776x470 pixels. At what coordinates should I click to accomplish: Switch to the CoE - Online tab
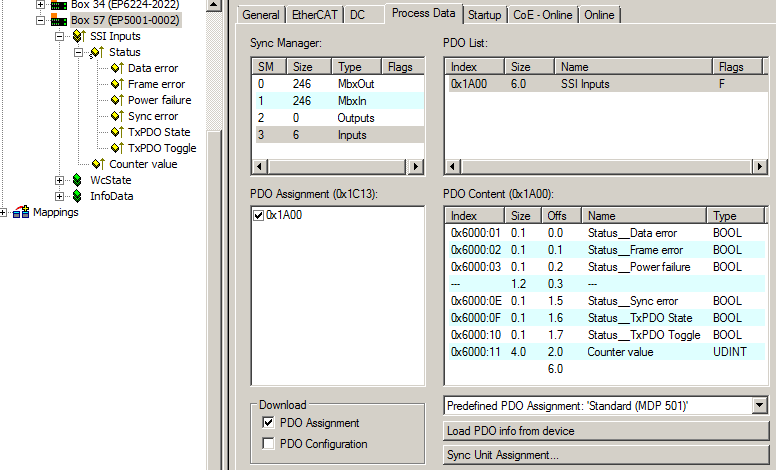click(542, 15)
